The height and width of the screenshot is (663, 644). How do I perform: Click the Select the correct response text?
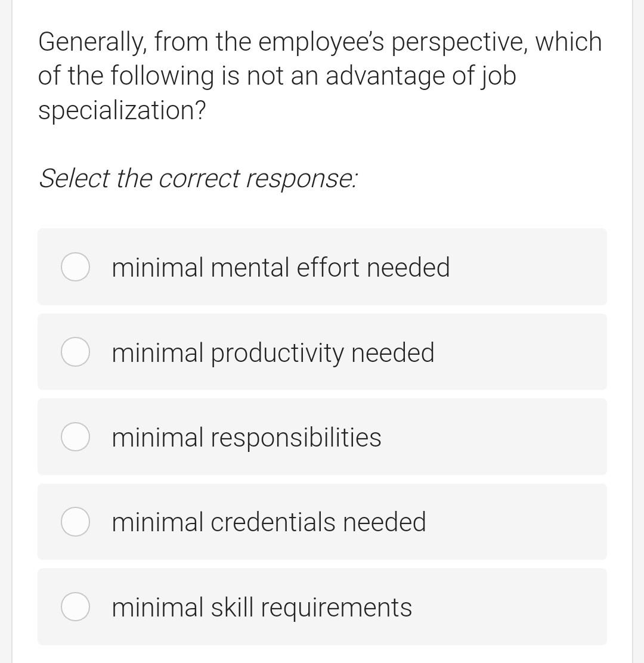click(x=198, y=178)
